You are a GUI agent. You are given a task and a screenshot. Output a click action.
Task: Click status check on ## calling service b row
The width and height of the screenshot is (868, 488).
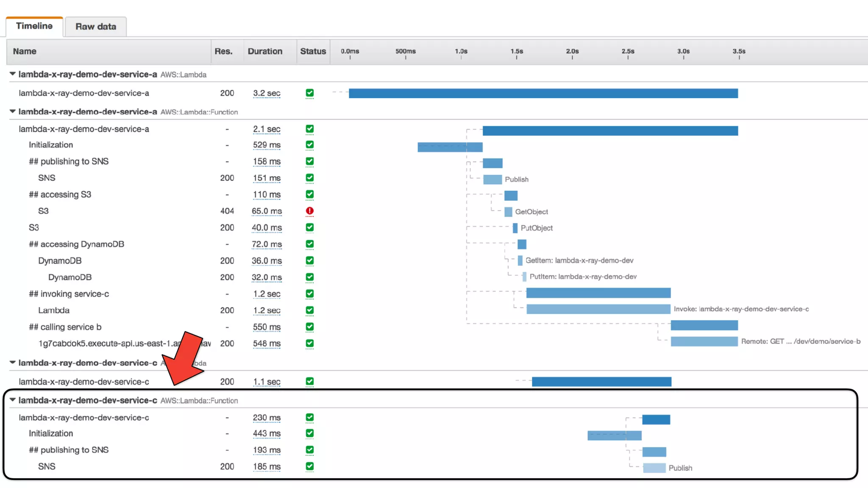310,327
